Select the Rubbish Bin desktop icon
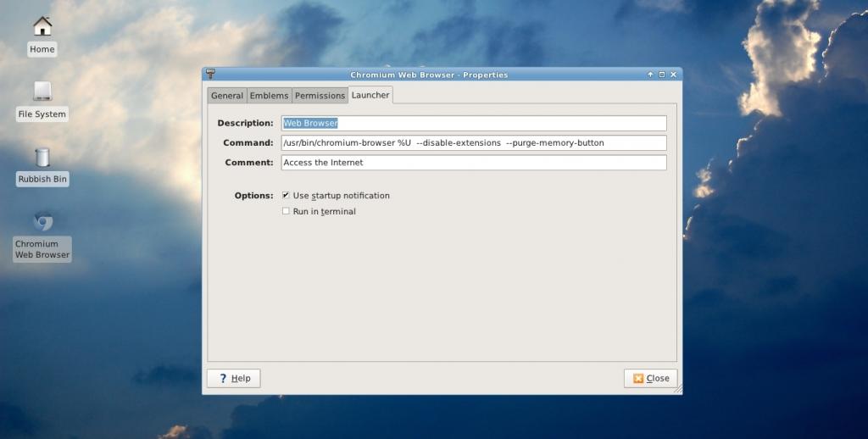The image size is (868, 439). click(42, 158)
